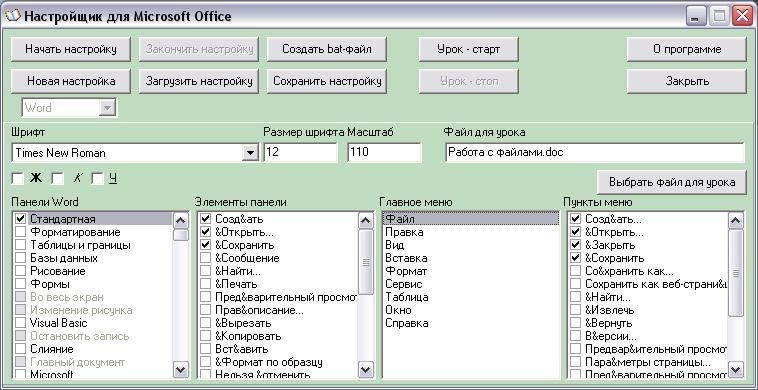Minimize the Настройщик window
The width and height of the screenshot is (758, 390).
tap(696, 16)
